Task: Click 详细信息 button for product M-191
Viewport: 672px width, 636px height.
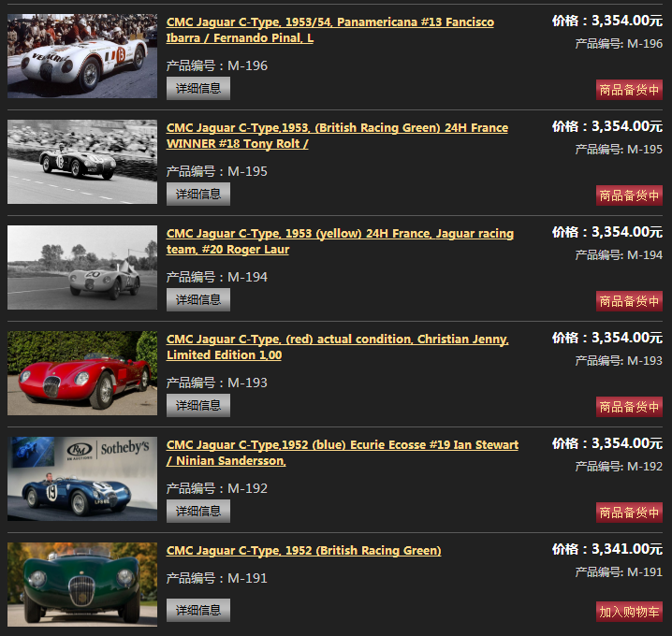Action: [x=198, y=610]
